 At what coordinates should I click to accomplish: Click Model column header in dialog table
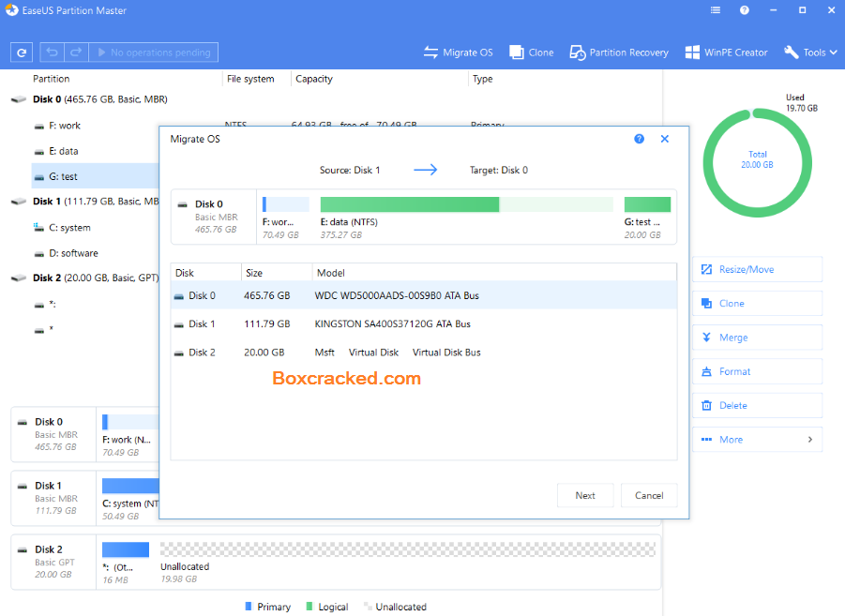coord(331,273)
